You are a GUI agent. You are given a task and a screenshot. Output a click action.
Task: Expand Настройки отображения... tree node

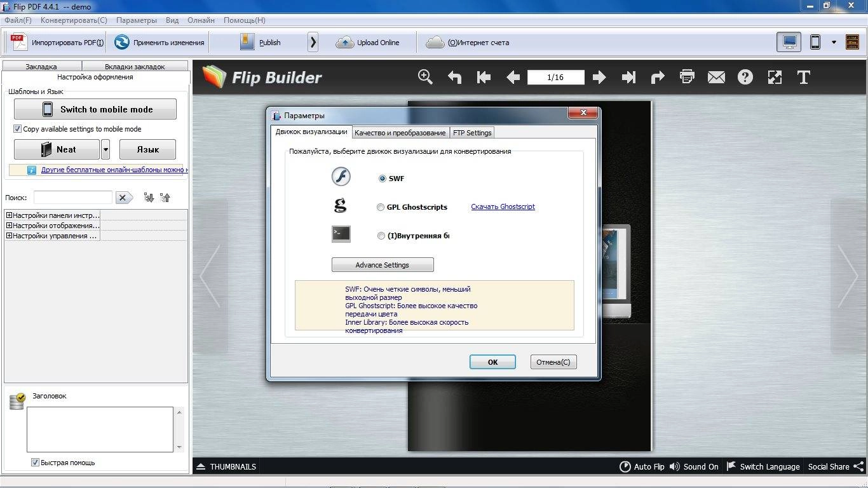[10, 226]
